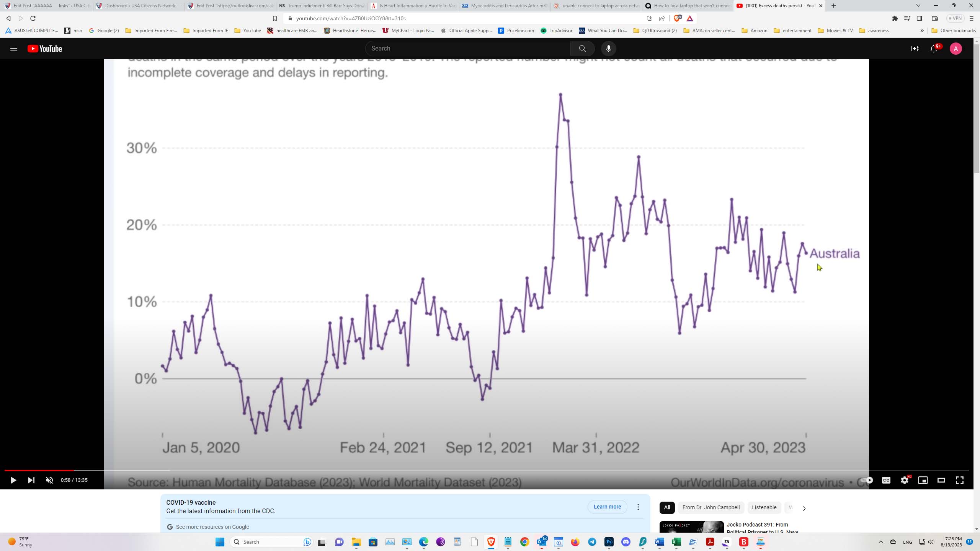This screenshot has width=980, height=551.
Task: Enter full screen mode
Action: pyautogui.click(x=960, y=480)
